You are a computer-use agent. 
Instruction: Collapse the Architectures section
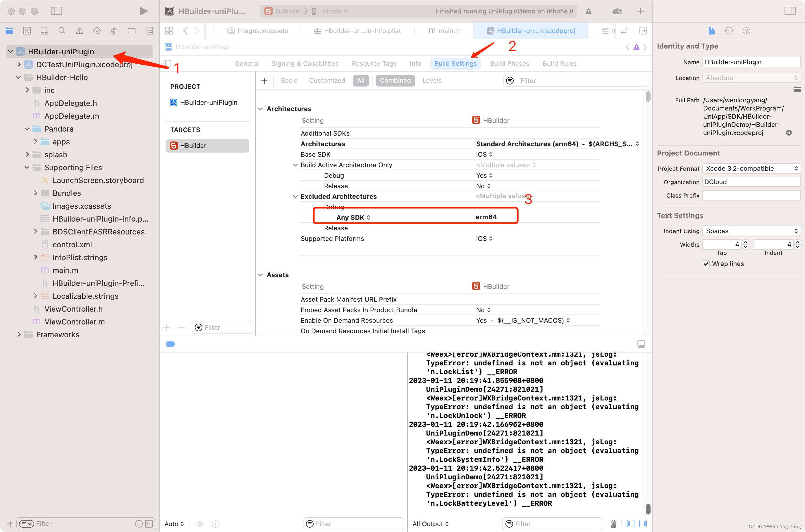click(x=260, y=109)
